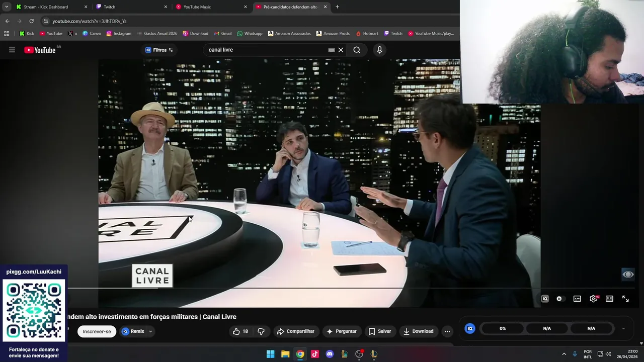Enter full screen mode

[625, 299]
